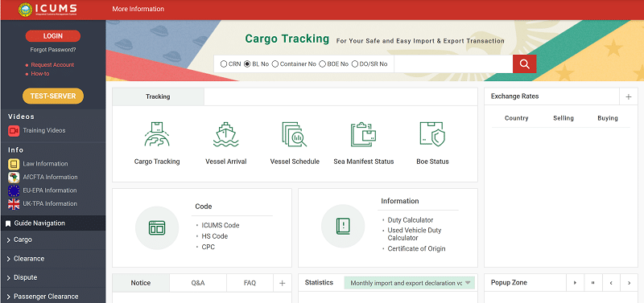Click the Buying column header
Image resolution: width=644 pixels, height=303 pixels.
coord(608,118)
